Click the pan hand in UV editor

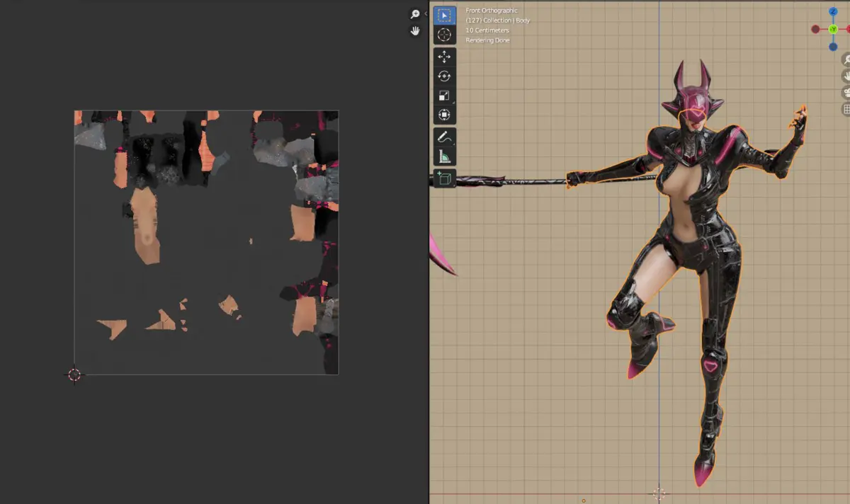coord(415,31)
